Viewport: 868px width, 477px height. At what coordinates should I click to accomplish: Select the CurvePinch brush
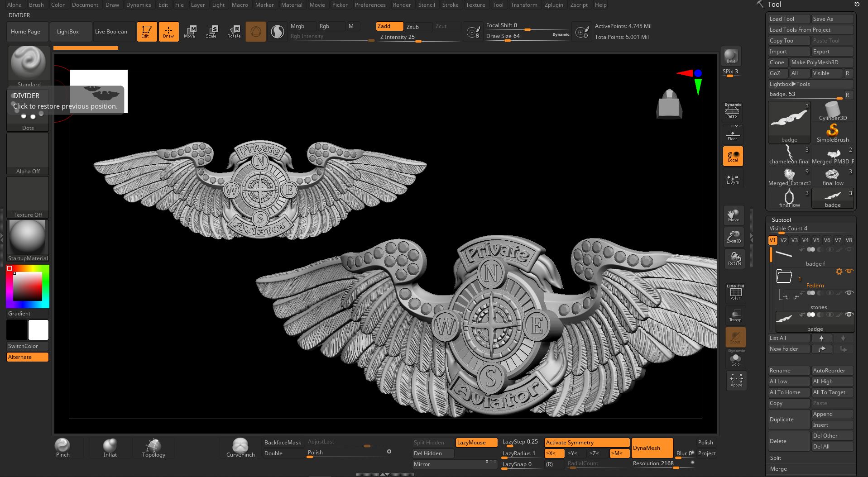coord(240,448)
